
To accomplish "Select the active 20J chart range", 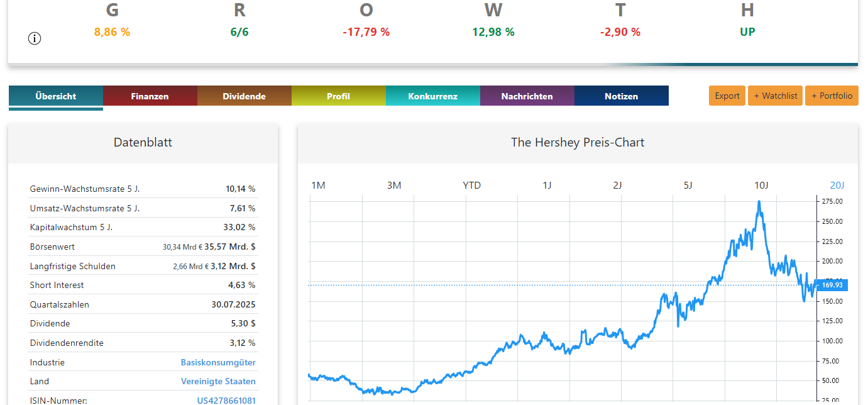I will pos(837,185).
